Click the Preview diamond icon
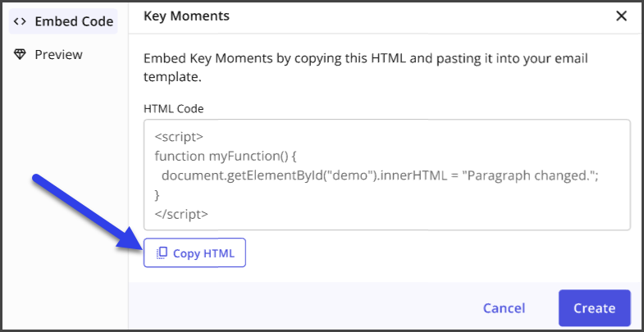The image size is (644, 332). tap(21, 55)
